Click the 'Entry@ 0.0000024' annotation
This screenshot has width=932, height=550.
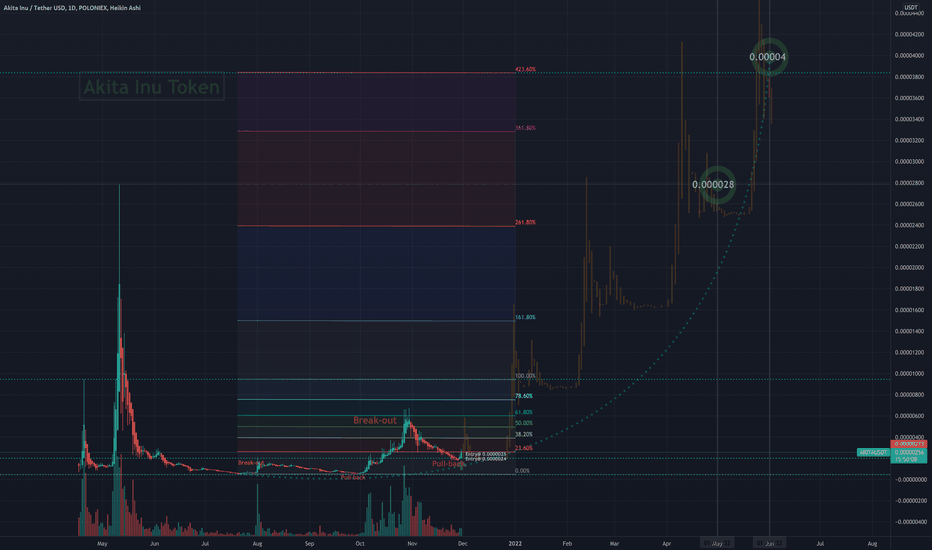(x=486, y=459)
